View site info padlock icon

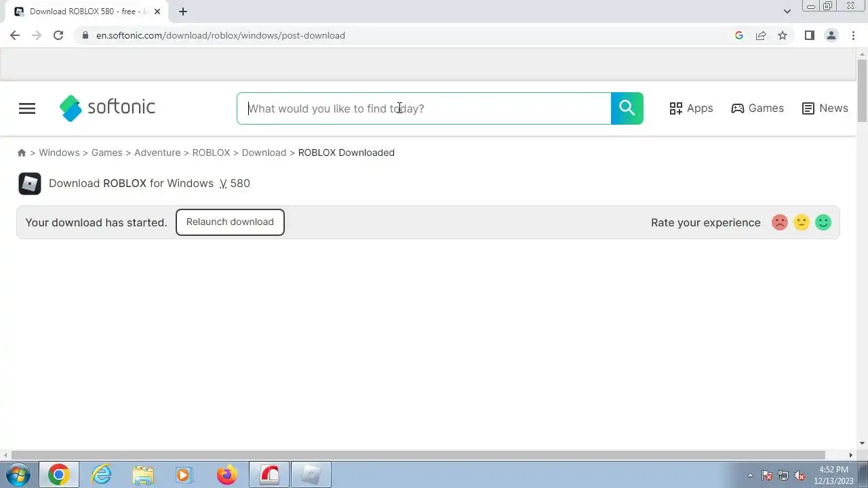[85, 35]
